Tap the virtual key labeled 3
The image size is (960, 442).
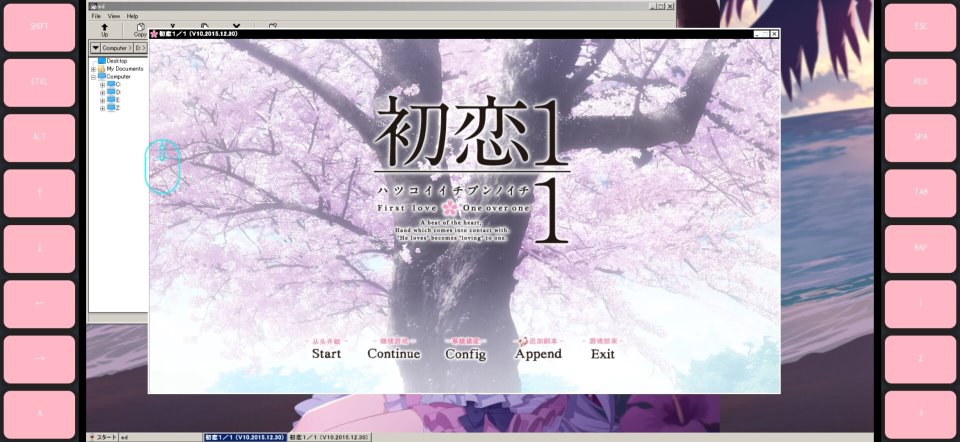point(920,414)
